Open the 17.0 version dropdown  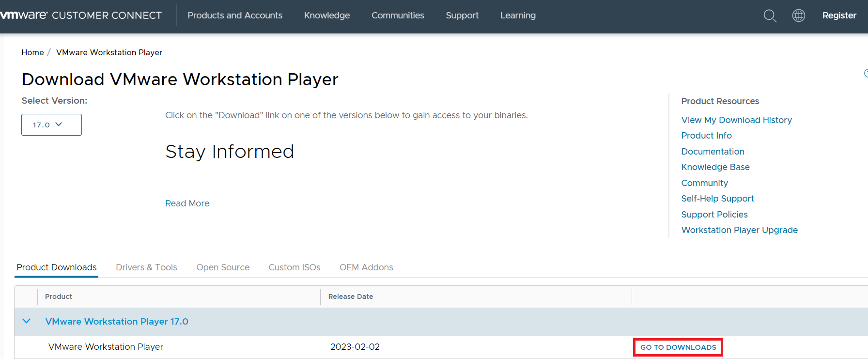click(51, 125)
